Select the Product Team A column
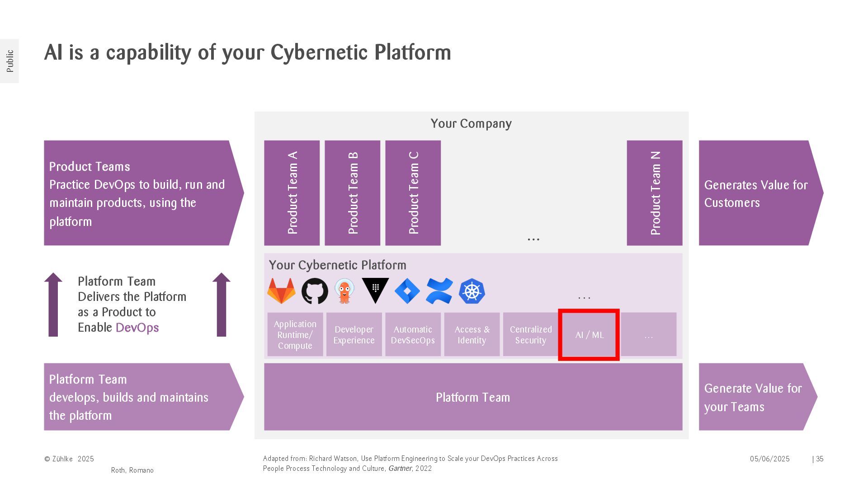The image size is (868, 488). coord(292,193)
